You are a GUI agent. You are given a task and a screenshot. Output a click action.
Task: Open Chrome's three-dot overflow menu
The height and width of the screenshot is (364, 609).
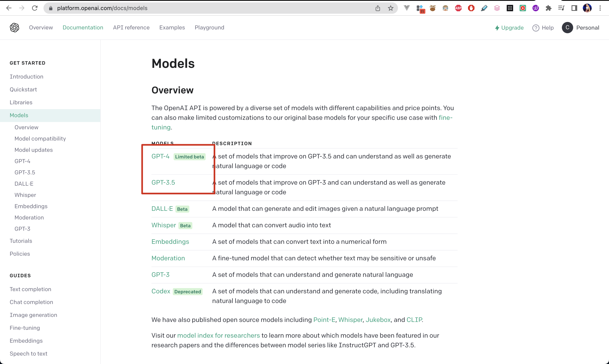pyautogui.click(x=600, y=8)
